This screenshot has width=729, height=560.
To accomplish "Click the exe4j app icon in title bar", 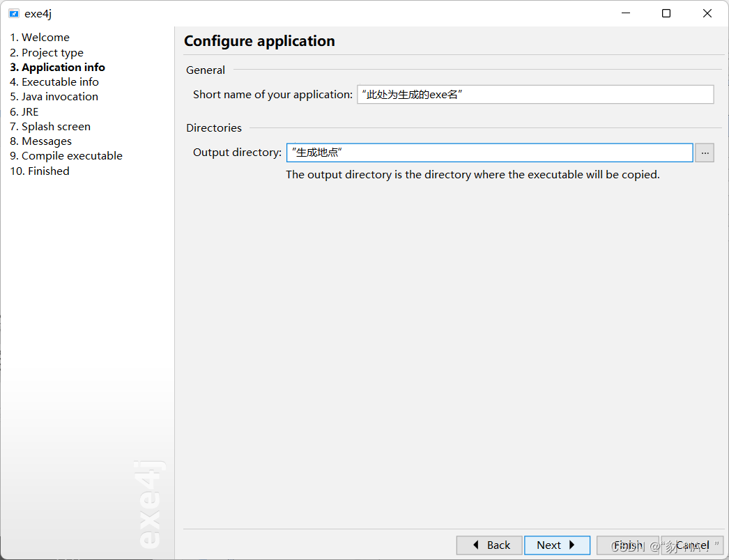I will [x=14, y=13].
